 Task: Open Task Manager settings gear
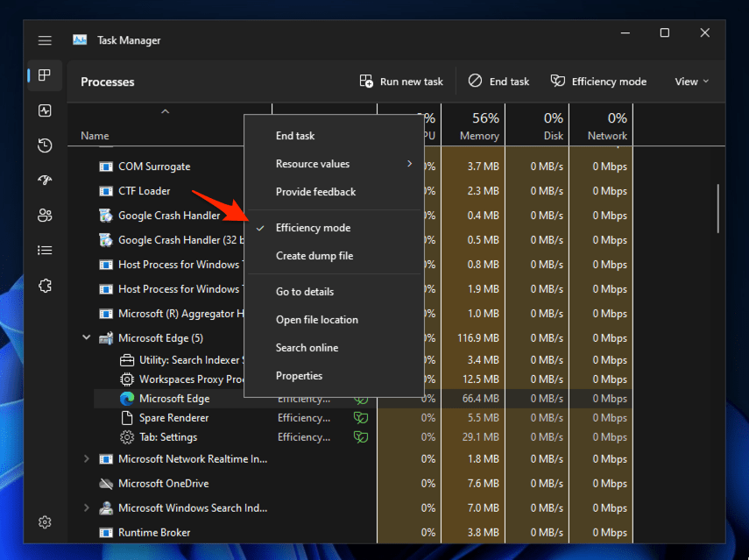(45, 522)
